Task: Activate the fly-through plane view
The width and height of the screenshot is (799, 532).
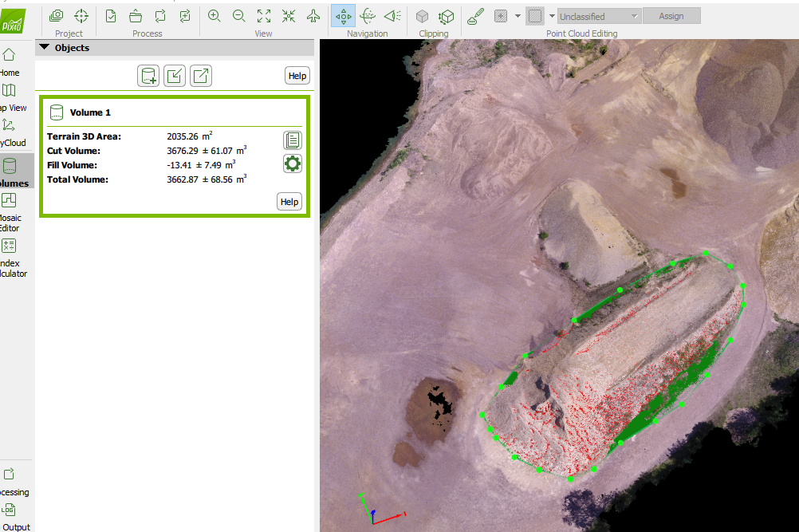Action: [x=392, y=15]
